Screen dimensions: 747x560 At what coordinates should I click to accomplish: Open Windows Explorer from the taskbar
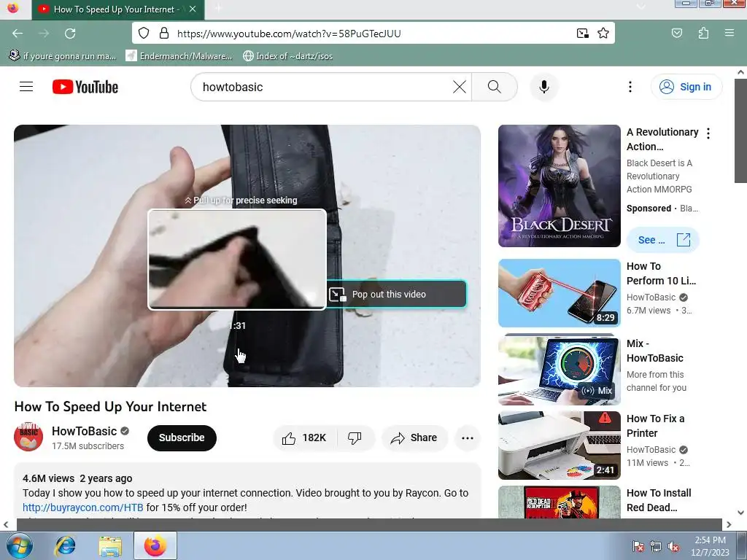[x=110, y=545]
